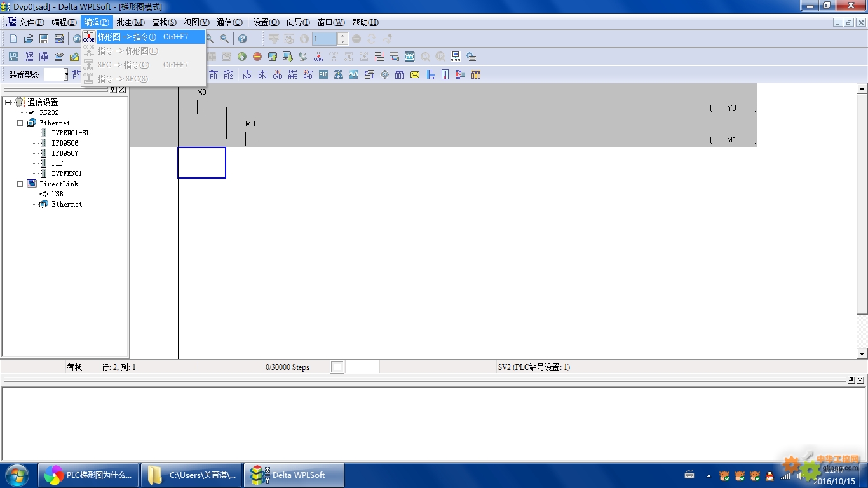Click the PID instruction icon
The image size is (868, 488).
pos(323,74)
